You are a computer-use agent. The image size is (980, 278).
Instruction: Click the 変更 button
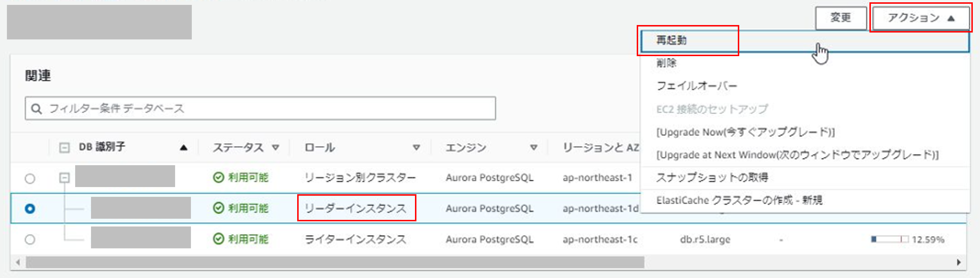[840, 18]
